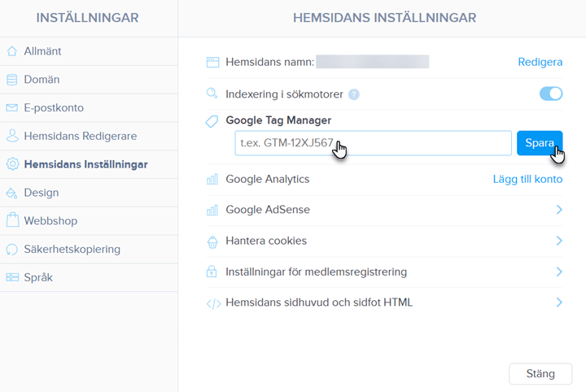Click the Indexering i sökmotorer label
The height and width of the screenshot is (392, 586).
click(284, 94)
